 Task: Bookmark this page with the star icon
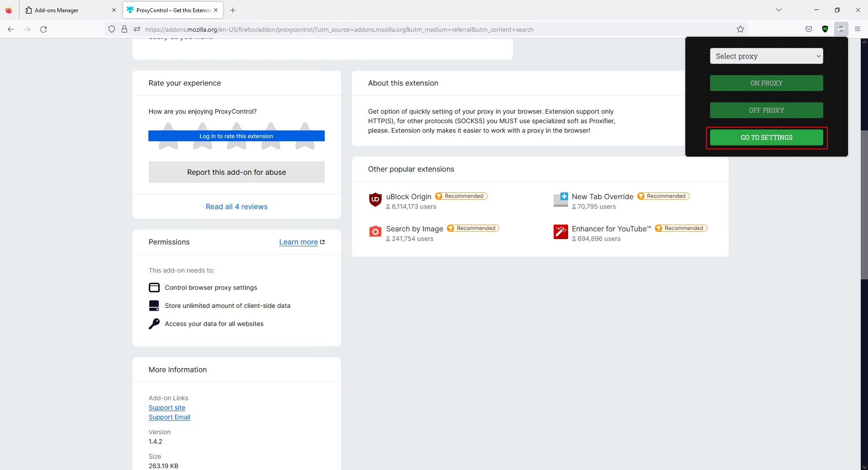(x=740, y=29)
